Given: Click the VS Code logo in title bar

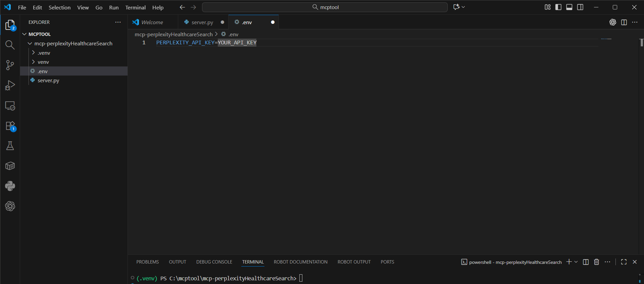Looking at the screenshot, I should click(x=7, y=7).
